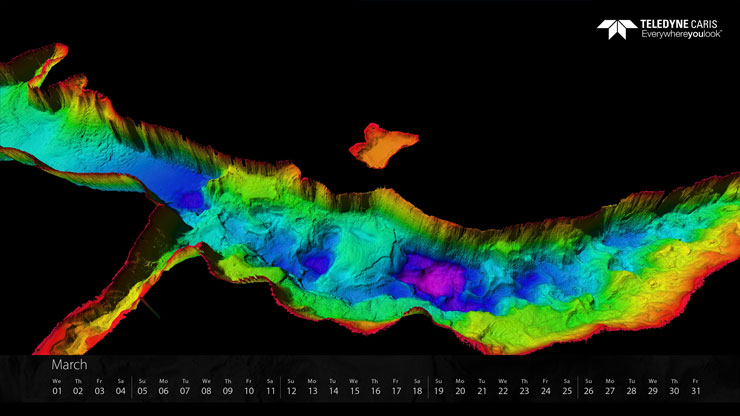Click the 'TELEDYNE CARIS' brand text
This screenshot has height=416, width=740.
point(679,25)
